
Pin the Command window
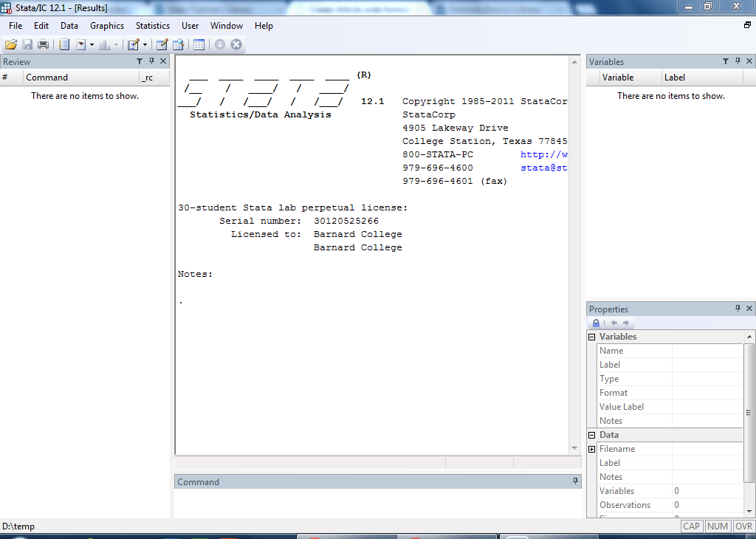tap(575, 481)
